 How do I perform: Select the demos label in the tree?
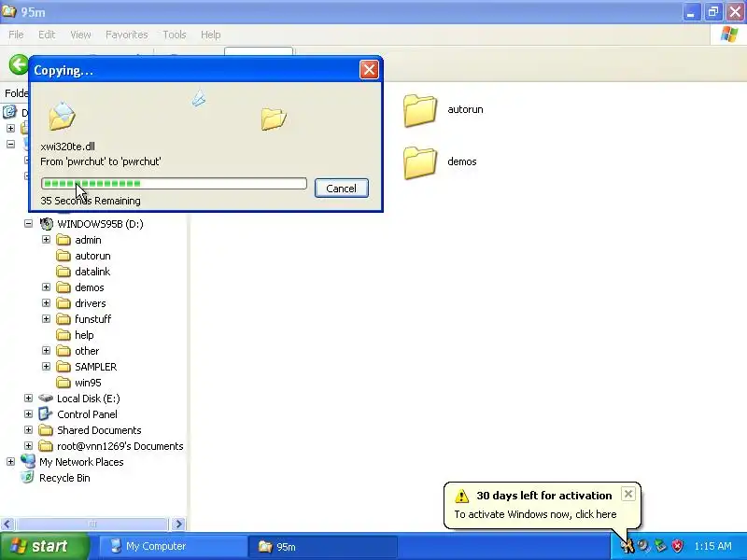click(90, 287)
